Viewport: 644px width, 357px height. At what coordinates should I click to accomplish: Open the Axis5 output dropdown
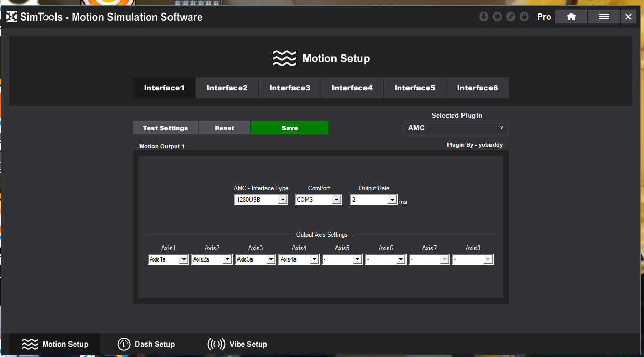[357, 259]
